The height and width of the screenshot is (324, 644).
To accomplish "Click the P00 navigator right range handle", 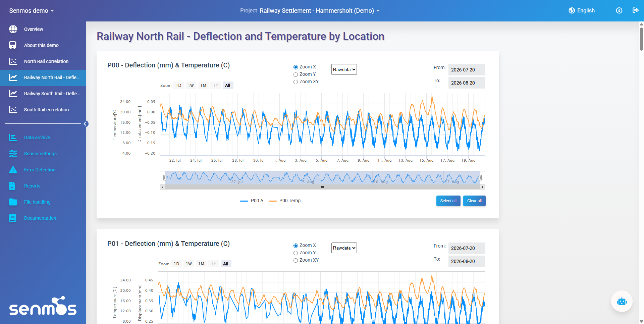I will tap(480, 178).
